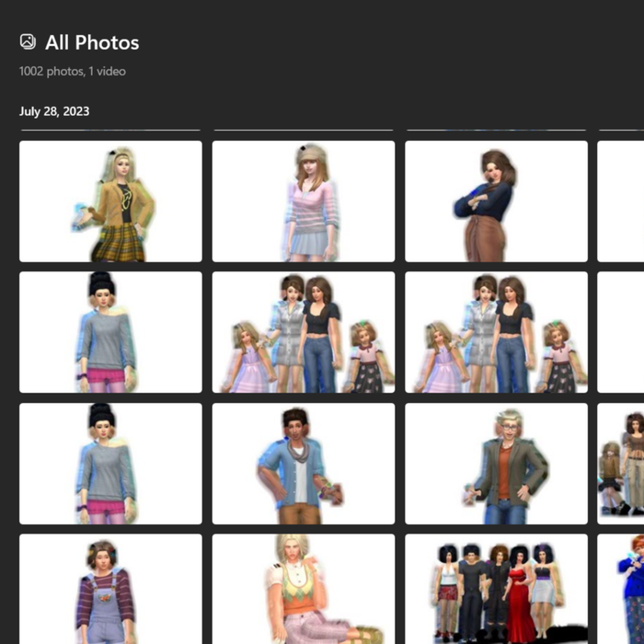Click the All Photos gallery icon

(x=28, y=41)
